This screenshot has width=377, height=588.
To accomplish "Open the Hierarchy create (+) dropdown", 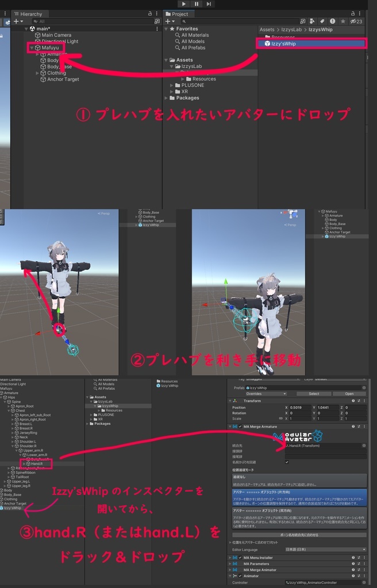I will tap(18, 21).
